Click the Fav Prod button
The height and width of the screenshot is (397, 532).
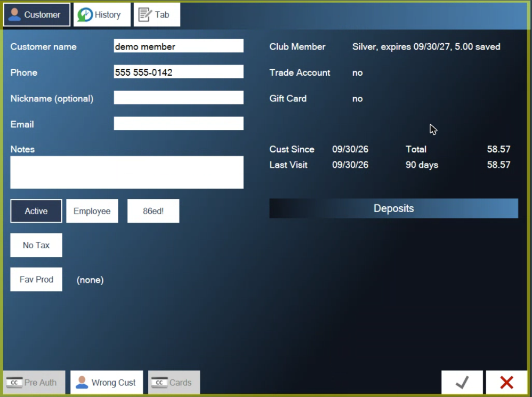(36, 279)
